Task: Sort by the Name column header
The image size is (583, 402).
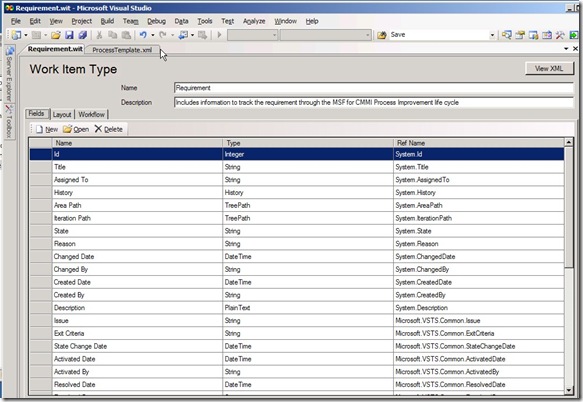Action: [x=137, y=143]
